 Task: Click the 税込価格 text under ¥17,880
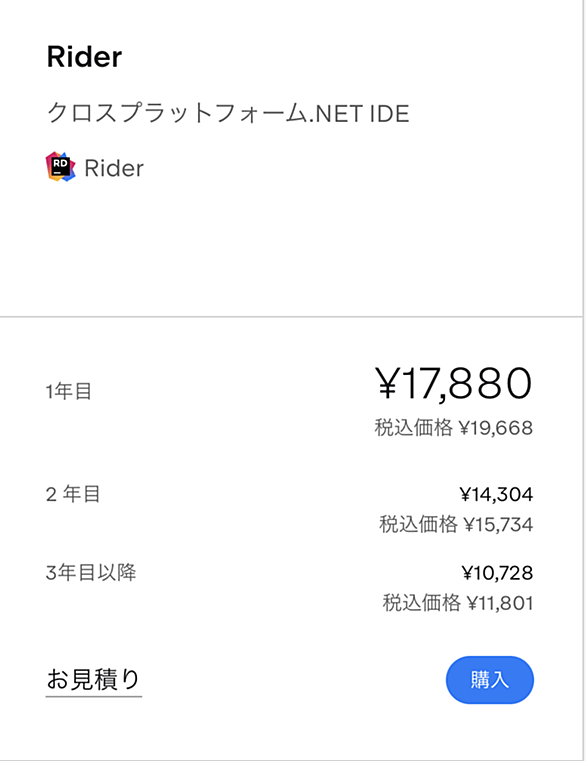[x=414, y=428]
